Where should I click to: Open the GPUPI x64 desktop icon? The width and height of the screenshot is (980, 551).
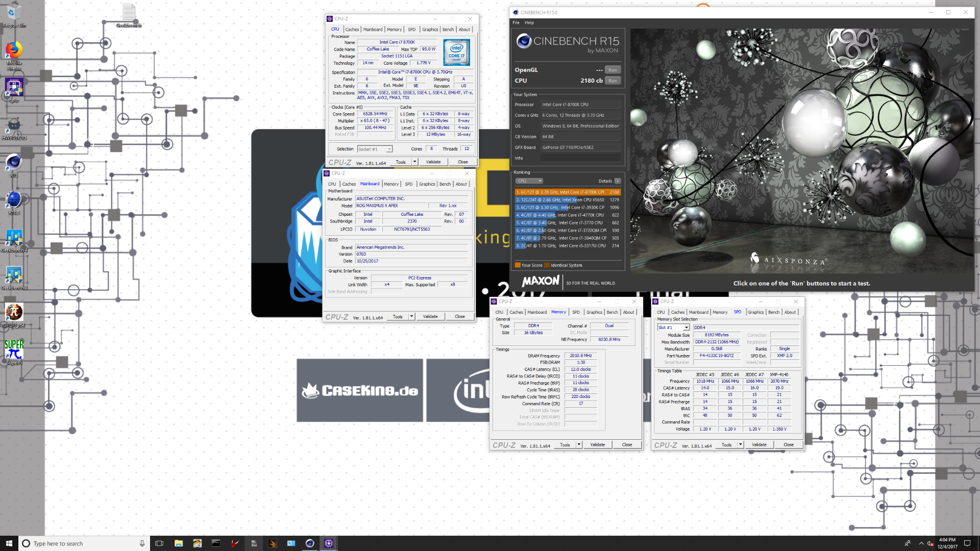click(x=14, y=315)
